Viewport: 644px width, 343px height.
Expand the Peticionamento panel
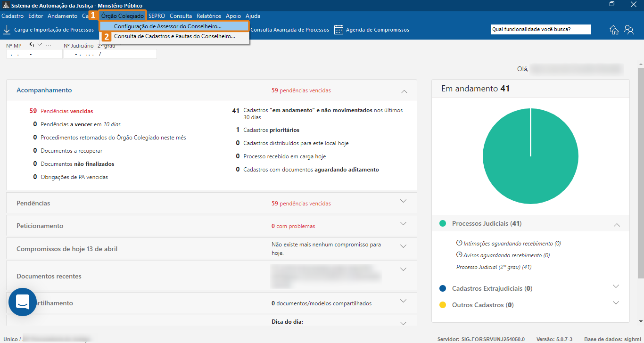click(403, 224)
